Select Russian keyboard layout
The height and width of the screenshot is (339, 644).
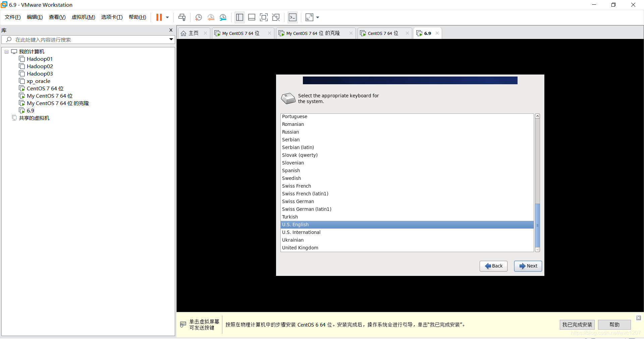click(407, 132)
